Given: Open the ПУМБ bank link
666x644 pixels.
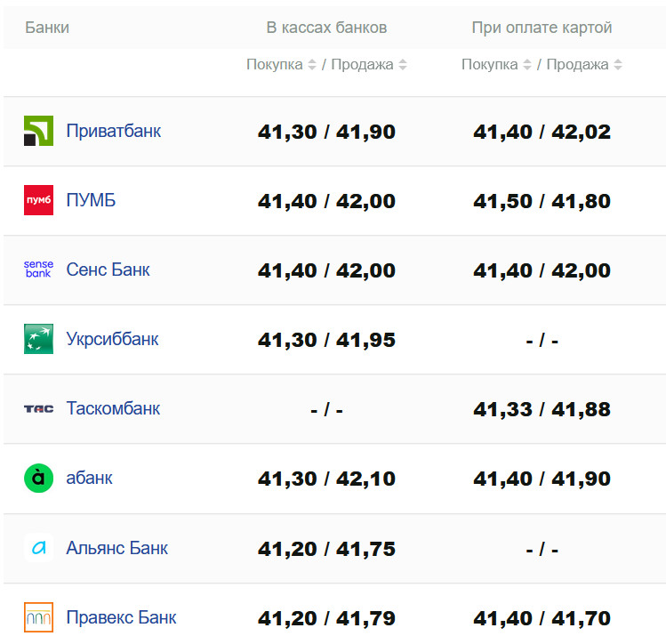Looking at the screenshot, I should tap(91, 200).
